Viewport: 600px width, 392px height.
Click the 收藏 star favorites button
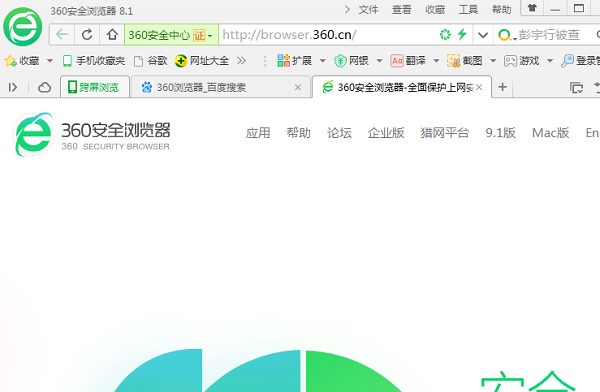pos(22,60)
